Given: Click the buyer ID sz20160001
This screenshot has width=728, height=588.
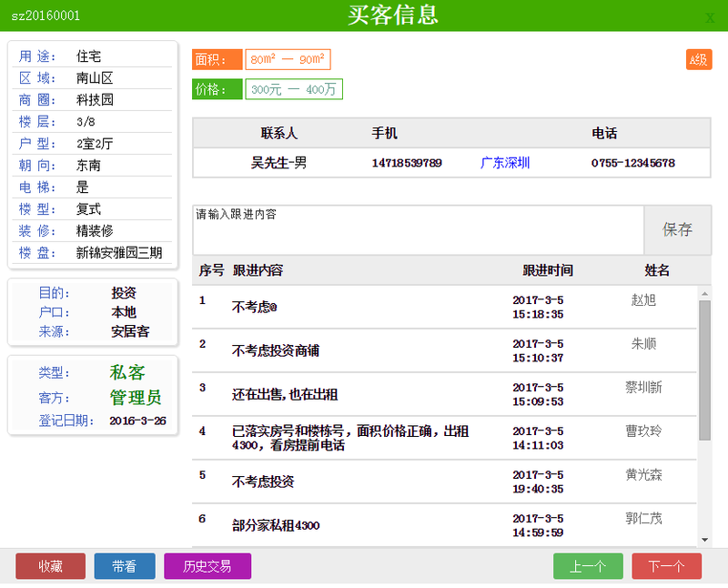Looking at the screenshot, I should tap(45, 15).
